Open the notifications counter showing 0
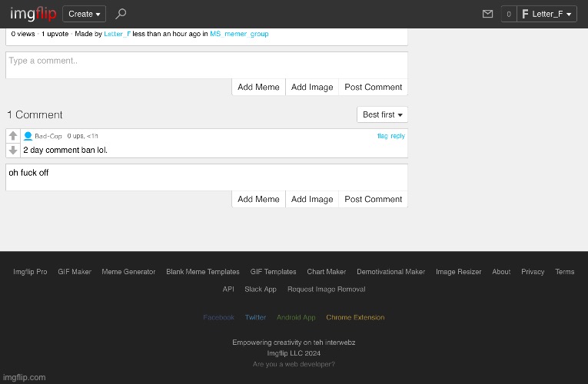 (509, 14)
